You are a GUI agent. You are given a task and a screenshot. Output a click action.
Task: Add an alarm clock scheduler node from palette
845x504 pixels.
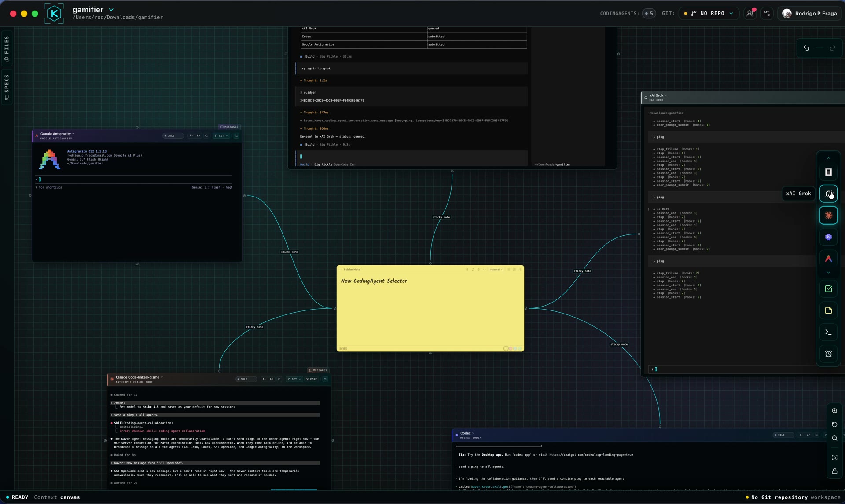[828, 354]
